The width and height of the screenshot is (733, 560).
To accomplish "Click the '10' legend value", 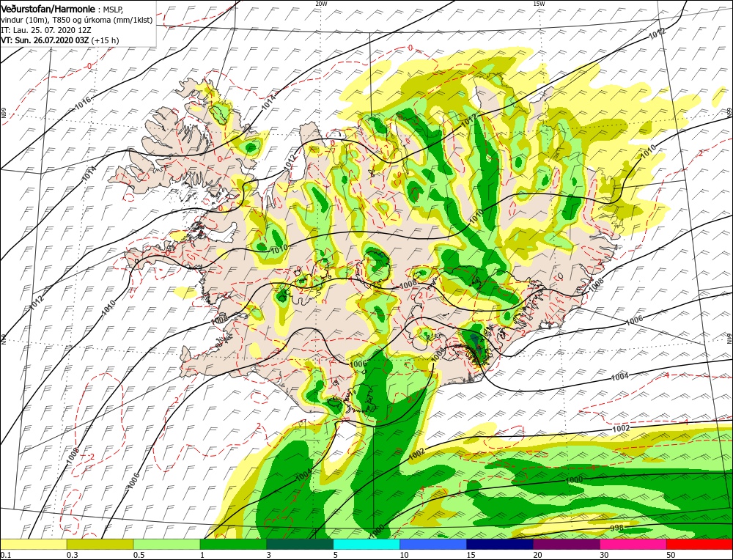I will [404, 554].
